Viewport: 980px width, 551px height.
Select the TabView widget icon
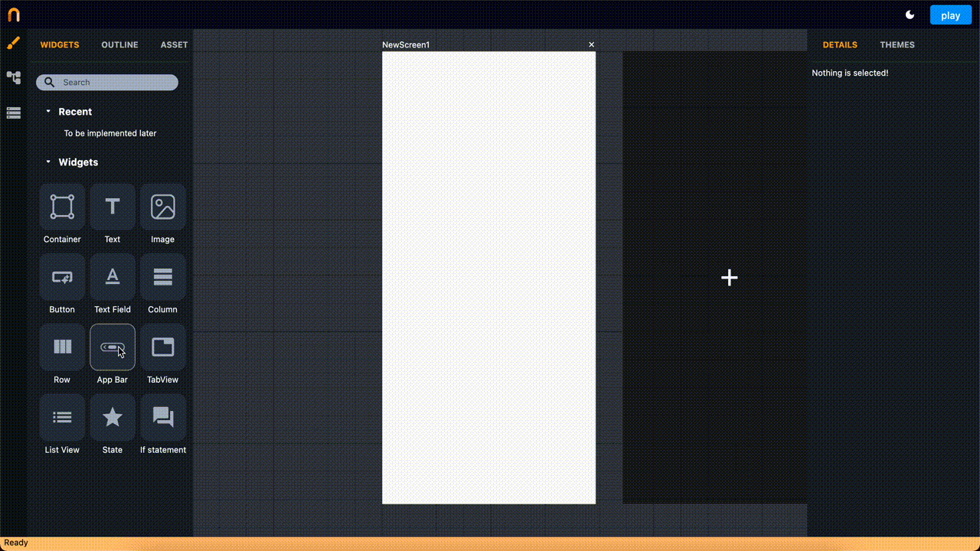click(x=163, y=347)
